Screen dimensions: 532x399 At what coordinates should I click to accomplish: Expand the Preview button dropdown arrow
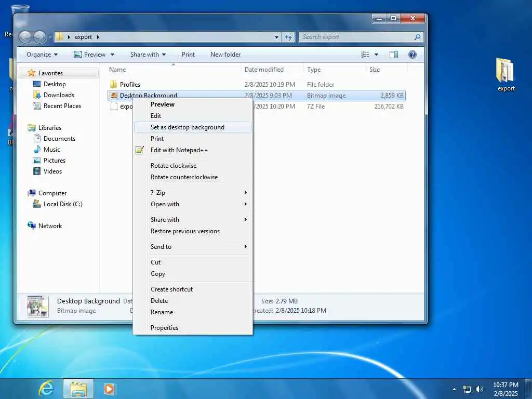[112, 55]
